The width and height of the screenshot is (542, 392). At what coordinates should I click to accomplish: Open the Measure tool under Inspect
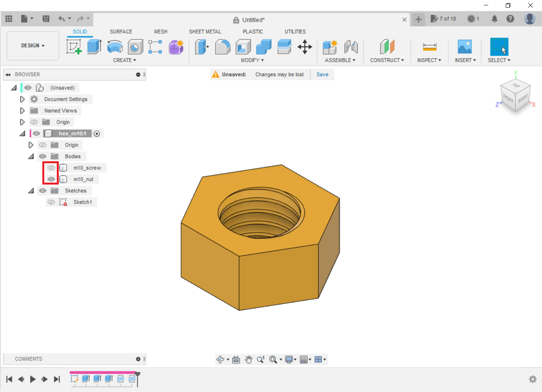pyautogui.click(x=429, y=47)
